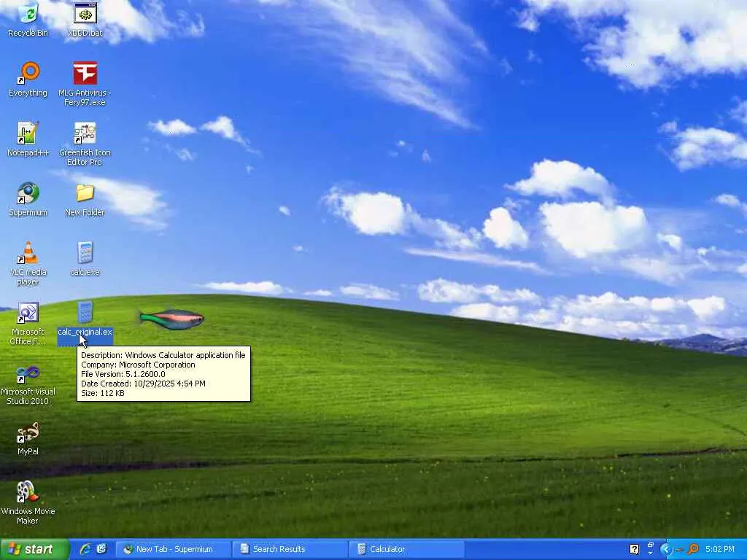Select MLG Antivirus - Fery97.exe icon
This screenshot has height=560, width=747.
click(85, 73)
